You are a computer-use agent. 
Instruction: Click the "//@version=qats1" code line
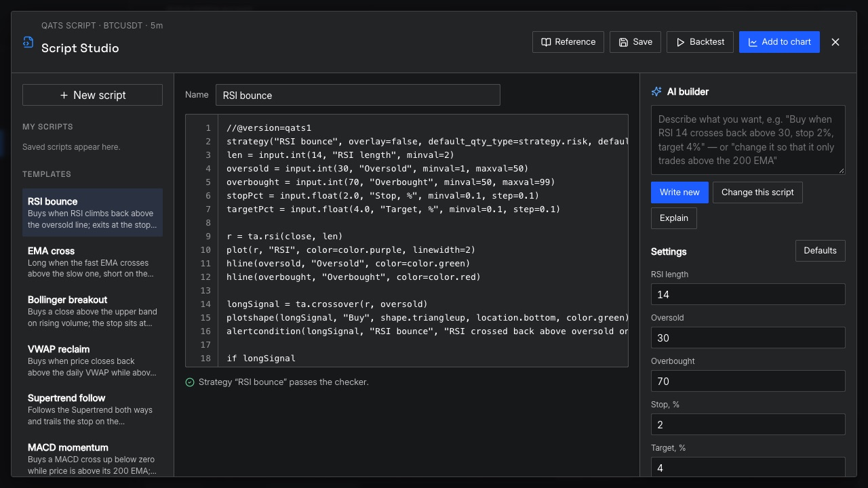(269, 128)
